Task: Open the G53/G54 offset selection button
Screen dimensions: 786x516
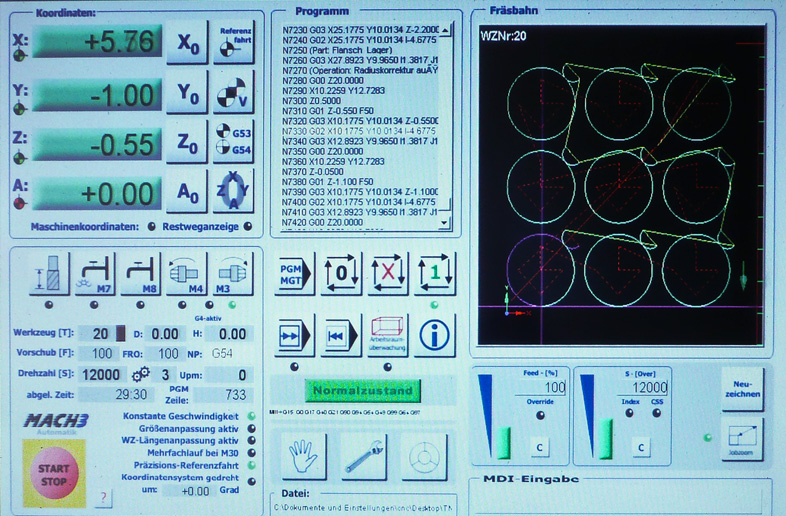Action: click(x=234, y=141)
